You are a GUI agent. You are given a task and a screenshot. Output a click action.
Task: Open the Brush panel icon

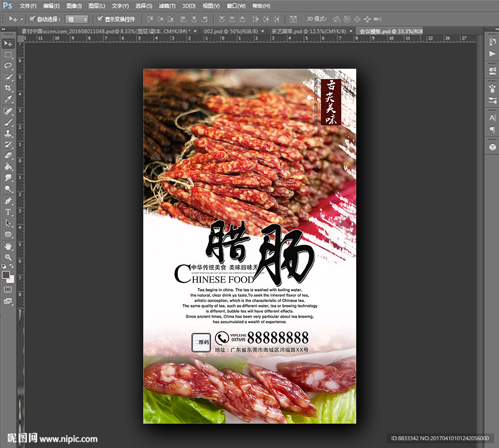[x=492, y=100]
